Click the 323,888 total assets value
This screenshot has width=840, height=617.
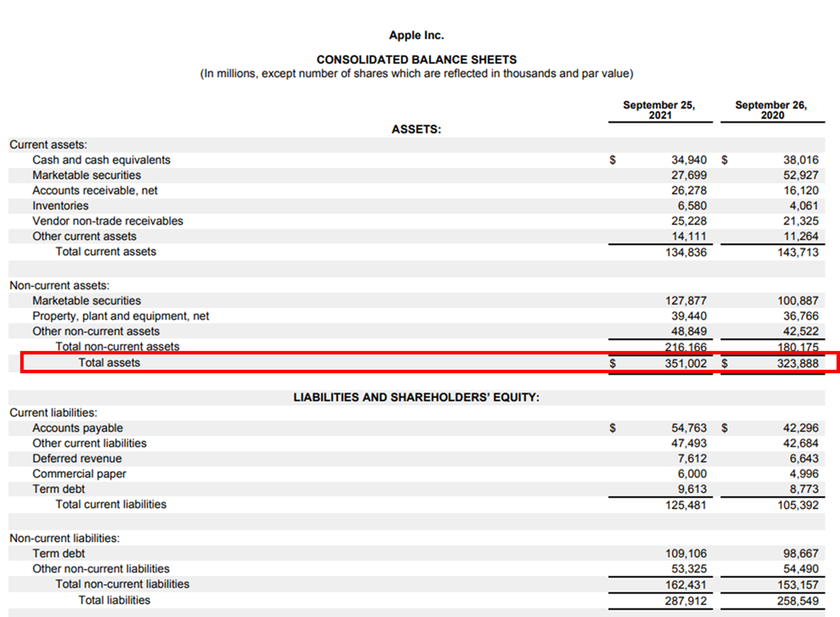tap(798, 364)
